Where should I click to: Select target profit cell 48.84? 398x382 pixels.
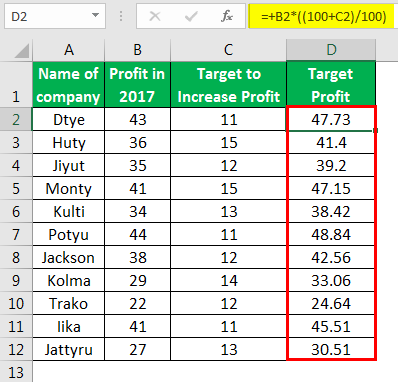click(x=331, y=234)
